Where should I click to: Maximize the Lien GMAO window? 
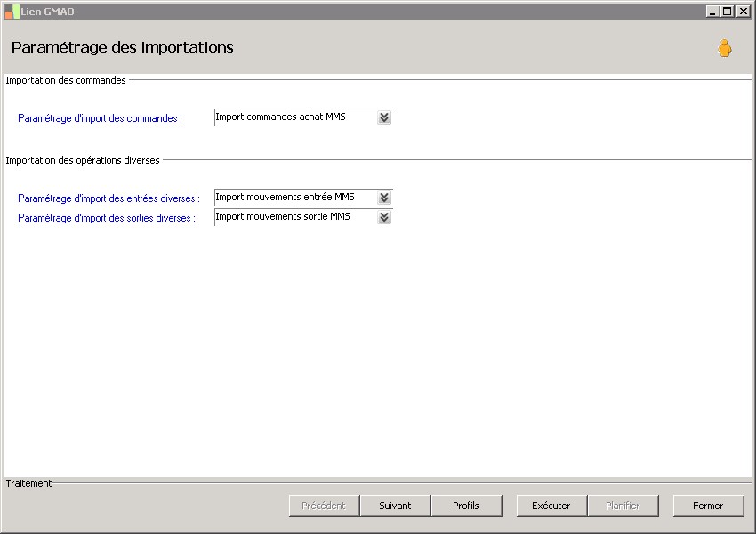727,12
